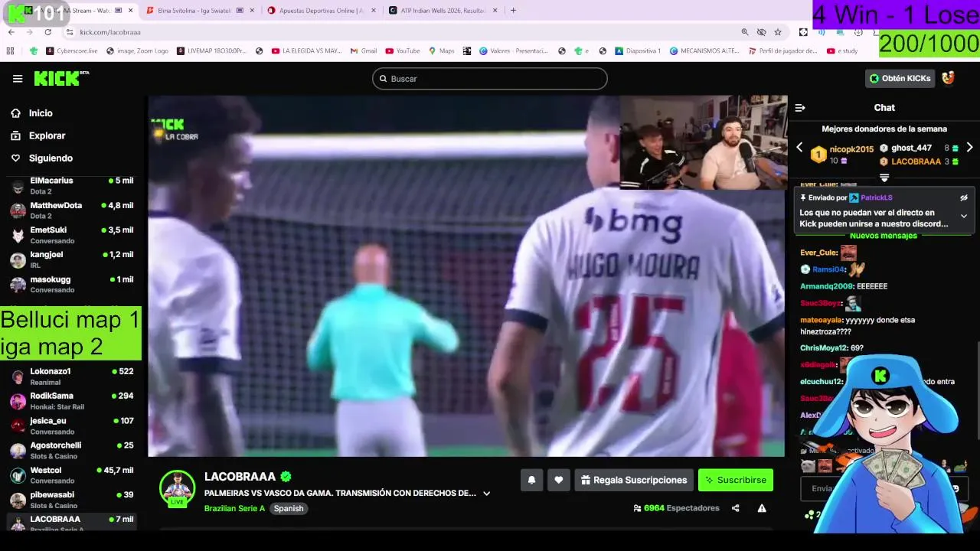Toggle notifications bell for LACOBRAAA

531,480
